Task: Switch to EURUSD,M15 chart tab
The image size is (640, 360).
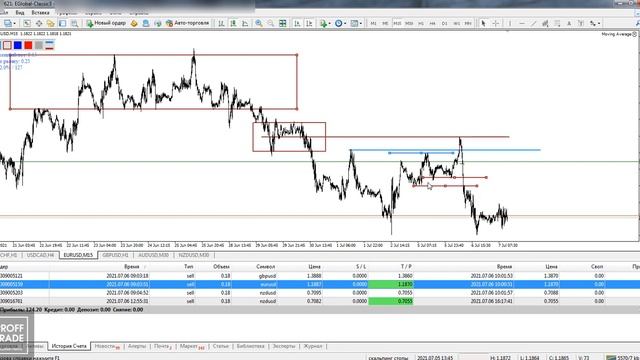Action: click(78, 255)
